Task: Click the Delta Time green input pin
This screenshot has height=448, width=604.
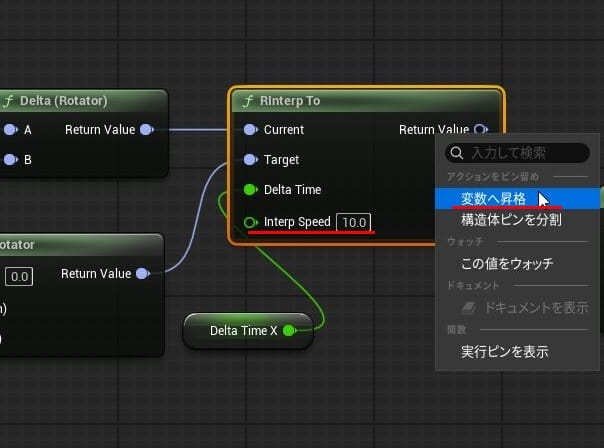Action: click(x=250, y=190)
